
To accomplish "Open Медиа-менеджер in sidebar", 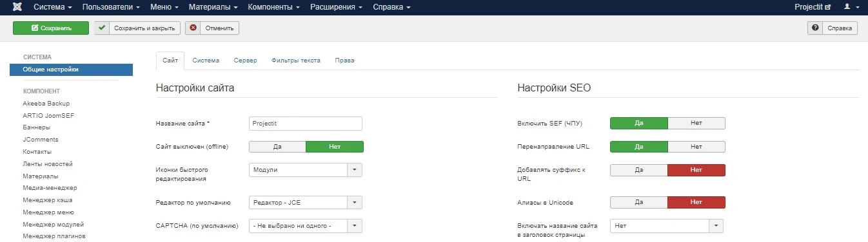I will pyautogui.click(x=50, y=188).
